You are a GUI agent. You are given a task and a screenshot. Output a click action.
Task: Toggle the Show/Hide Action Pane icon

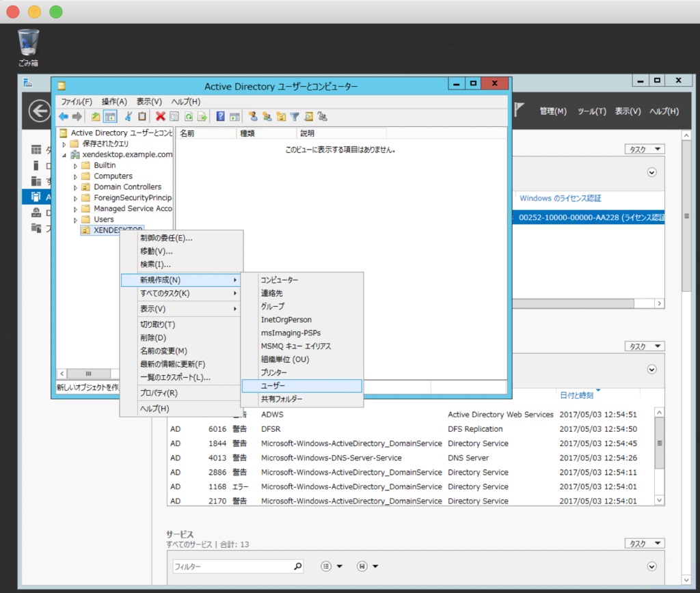235,117
